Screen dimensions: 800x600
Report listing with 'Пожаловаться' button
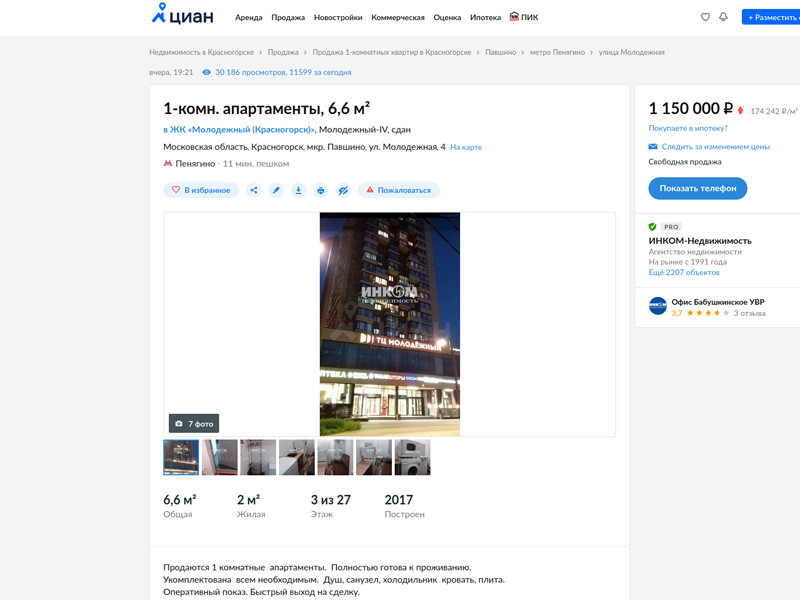[x=398, y=190]
